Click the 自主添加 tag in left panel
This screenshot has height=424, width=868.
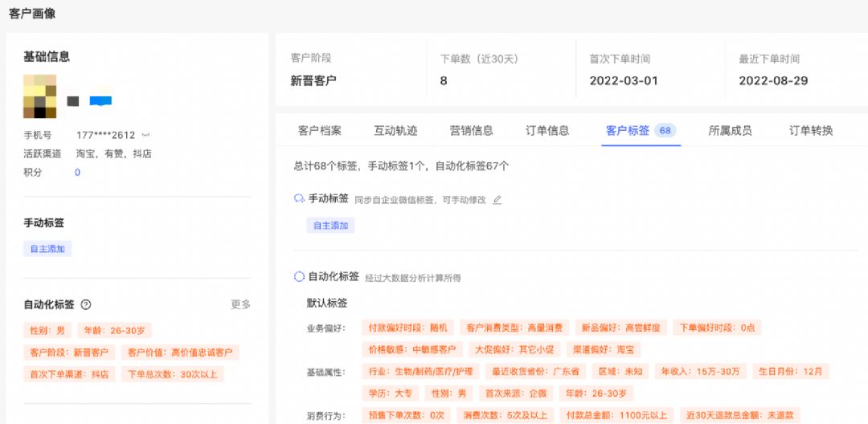[x=47, y=249]
